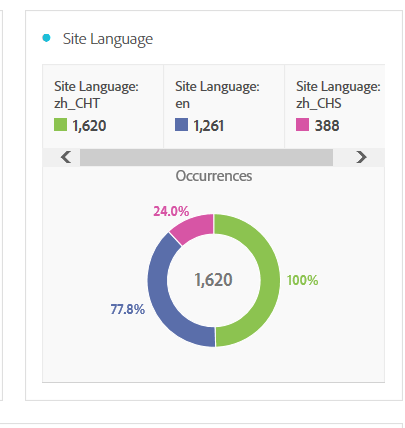Click the gray horizontal scrollbar thumb
Screen dimensions: 405x428
coord(206,157)
